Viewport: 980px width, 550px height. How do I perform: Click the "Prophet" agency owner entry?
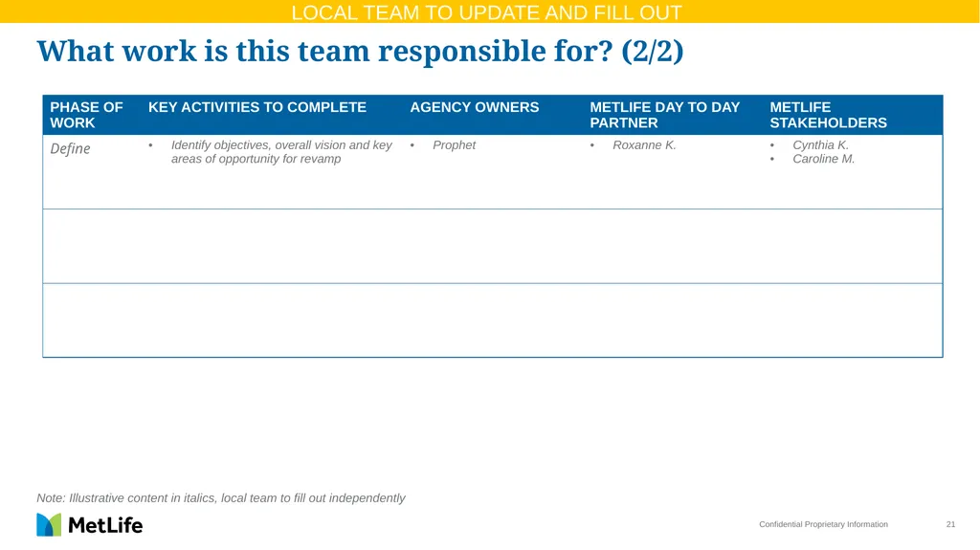click(x=454, y=145)
